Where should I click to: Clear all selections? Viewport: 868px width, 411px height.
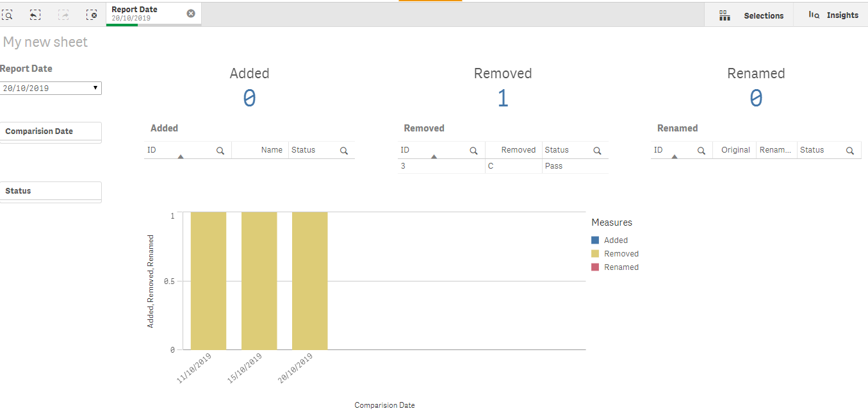coord(92,14)
